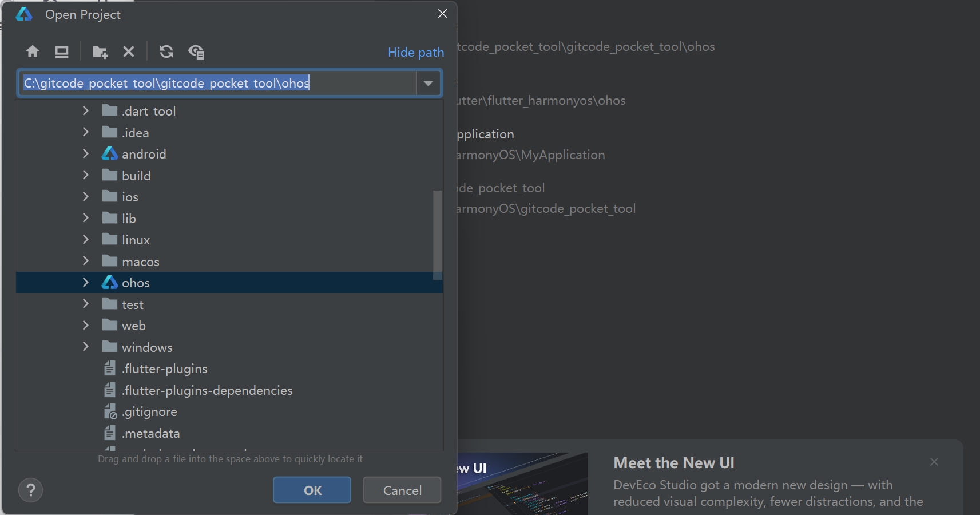Expand the test folder
This screenshot has width=980, height=515.
coord(86,304)
